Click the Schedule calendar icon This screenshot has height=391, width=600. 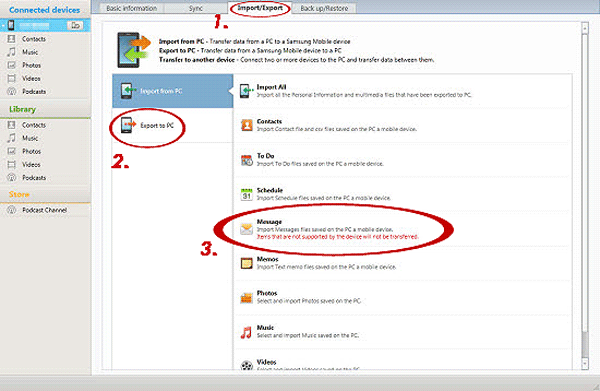pos(246,194)
